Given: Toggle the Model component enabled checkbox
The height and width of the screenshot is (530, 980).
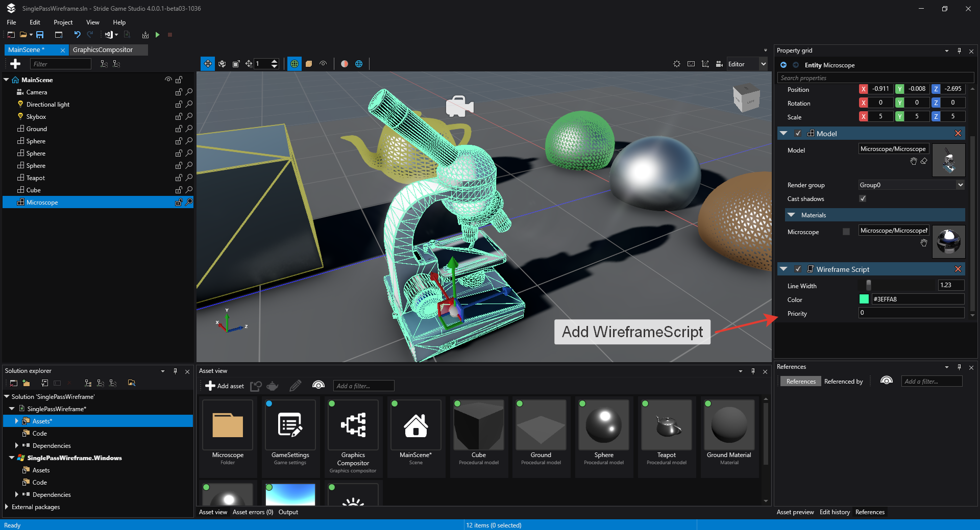Looking at the screenshot, I should (x=798, y=134).
